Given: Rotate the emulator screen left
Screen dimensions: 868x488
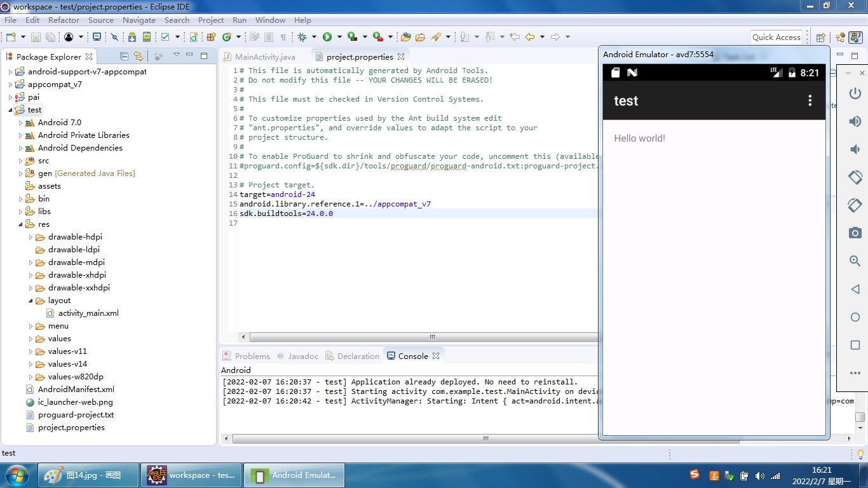Looking at the screenshot, I should [855, 178].
